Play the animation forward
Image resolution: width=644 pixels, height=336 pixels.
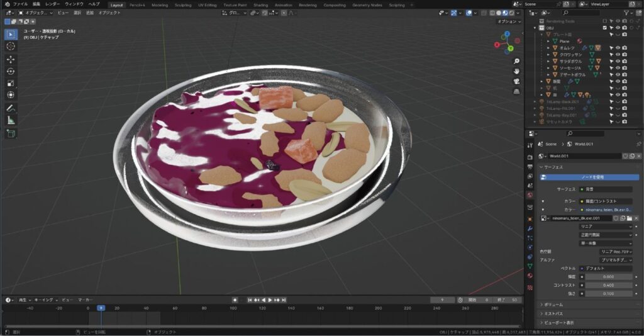pos(270,300)
